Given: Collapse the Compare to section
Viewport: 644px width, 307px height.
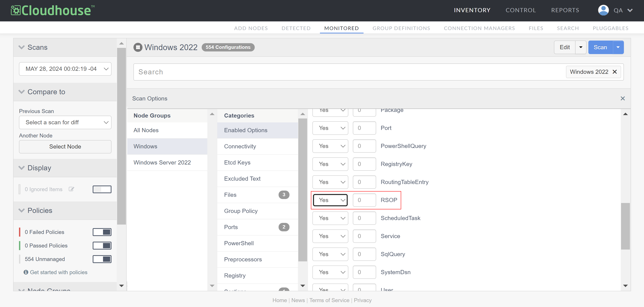Looking at the screenshot, I should [22, 92].
